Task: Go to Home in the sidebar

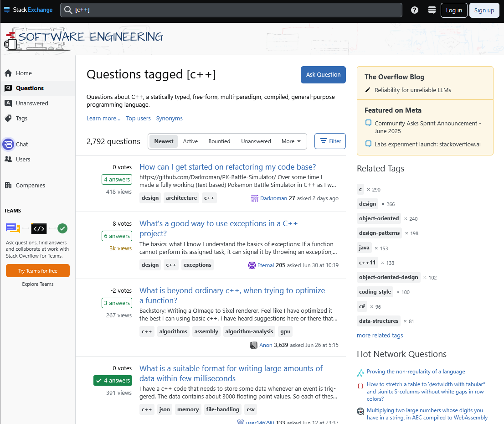Action: 24,73
